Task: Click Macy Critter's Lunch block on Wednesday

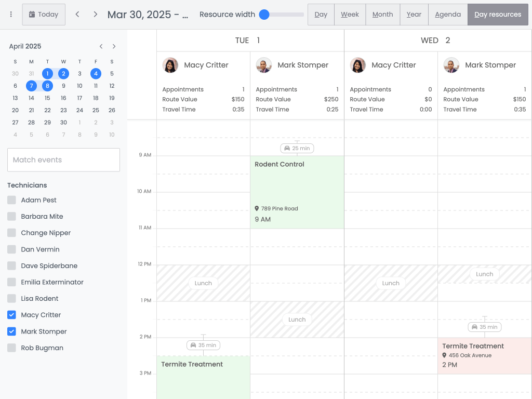Action: (x=391, y=283)
